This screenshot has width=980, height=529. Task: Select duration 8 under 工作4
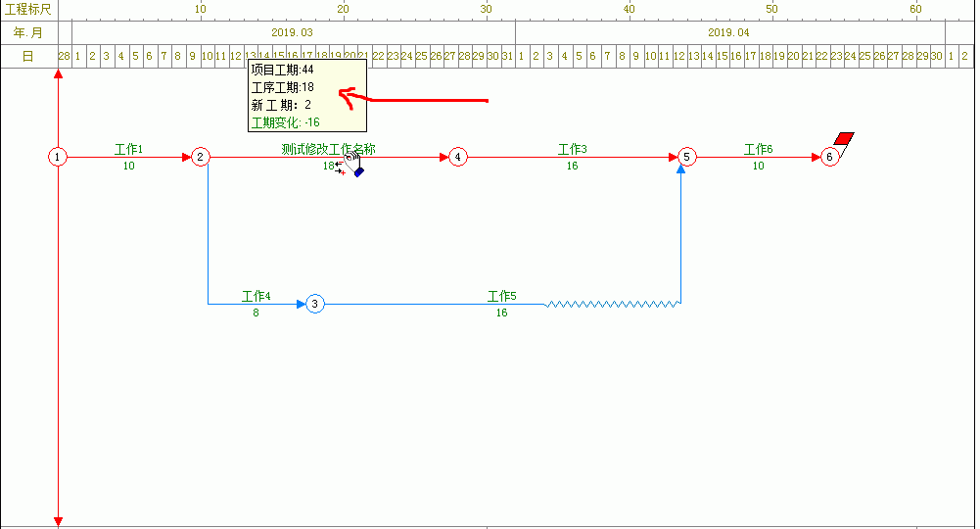[x=256, y=313]
